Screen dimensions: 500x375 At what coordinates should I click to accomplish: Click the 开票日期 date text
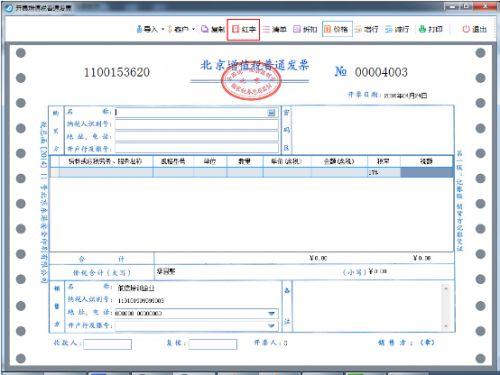[x=405, y=96]
